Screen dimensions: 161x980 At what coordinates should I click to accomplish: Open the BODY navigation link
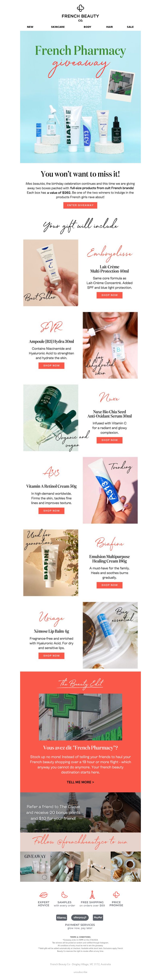[88, 27]
